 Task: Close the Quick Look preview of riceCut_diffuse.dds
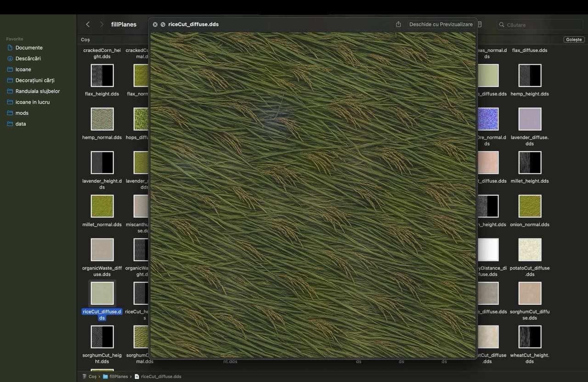(155, 24)
